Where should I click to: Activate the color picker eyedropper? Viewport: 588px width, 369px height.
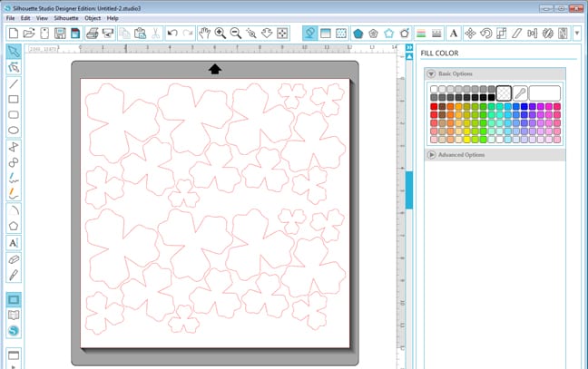(520, 92)
